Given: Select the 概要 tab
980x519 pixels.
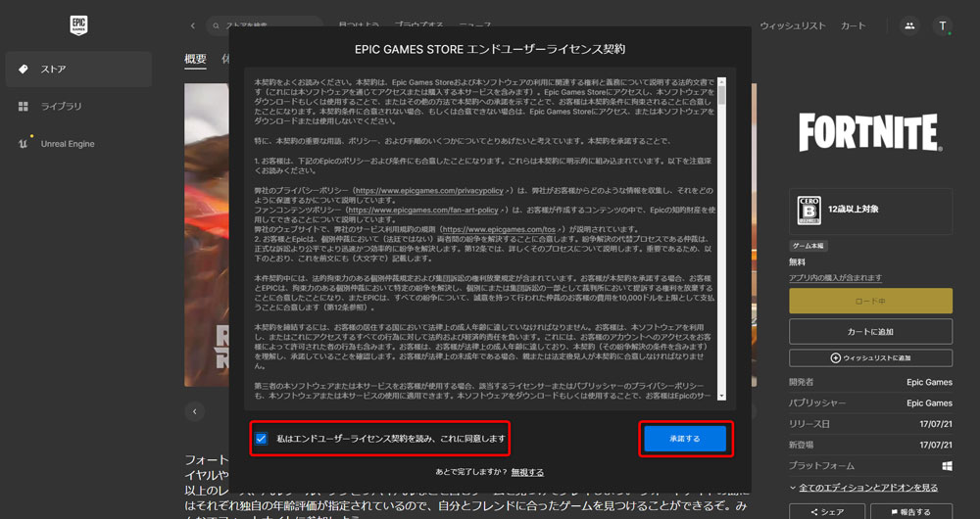Looking at the screenshot, I should point(195,59).
